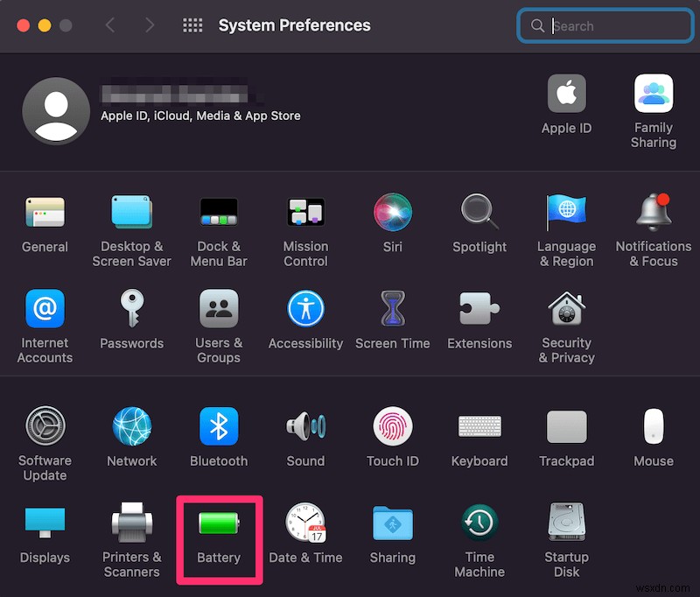Click the show-all-preferences grid icon

192,25
